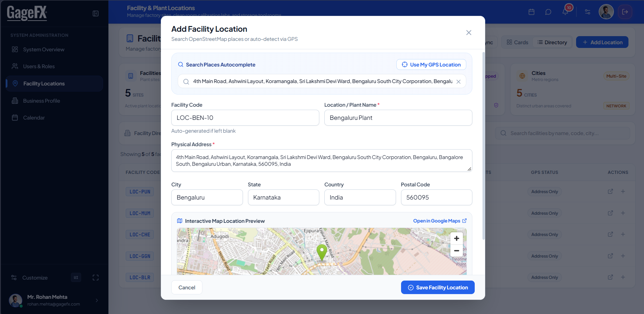This screenshot has height=314, width=644.
Task: Edit the State field
Action: coord(283,198)
